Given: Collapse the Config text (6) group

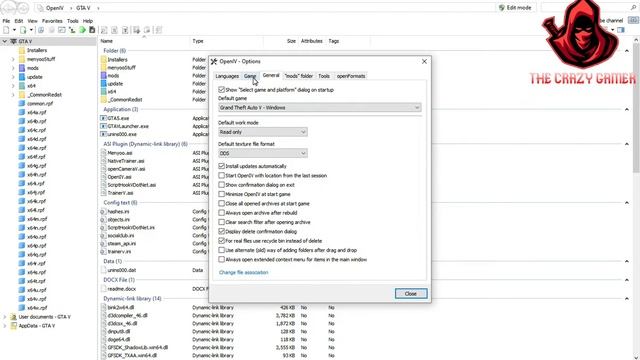Looking at the screenshot, I should (x=627, y=203).
